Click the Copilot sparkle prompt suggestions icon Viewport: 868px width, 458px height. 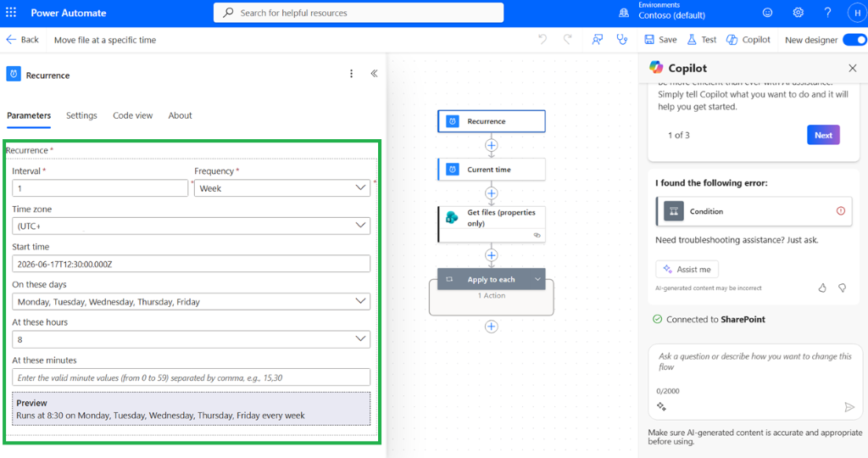click(661, 406)
